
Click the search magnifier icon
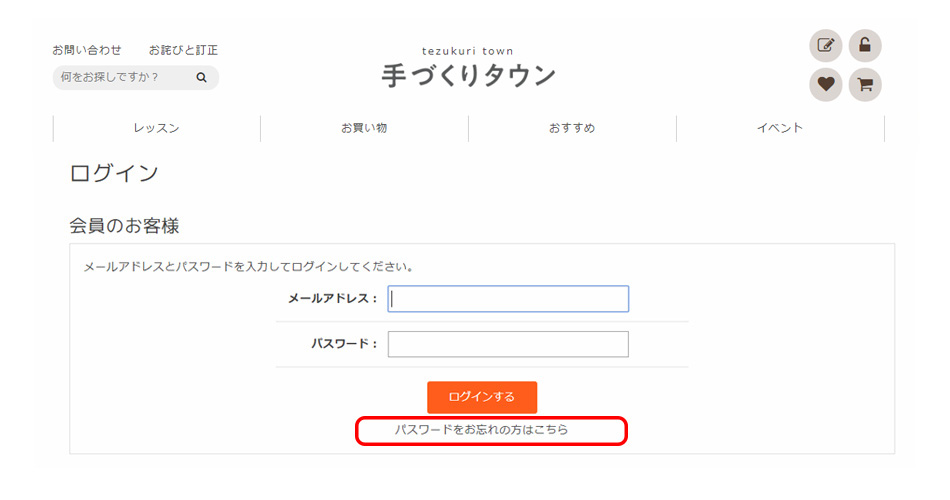[201, 77]
